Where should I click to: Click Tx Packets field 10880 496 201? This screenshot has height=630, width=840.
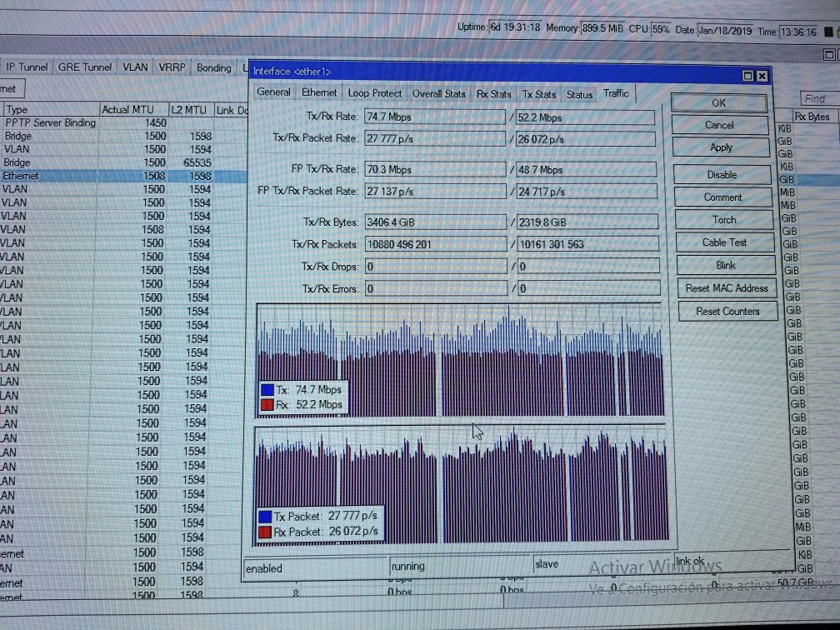pos(436,244)
